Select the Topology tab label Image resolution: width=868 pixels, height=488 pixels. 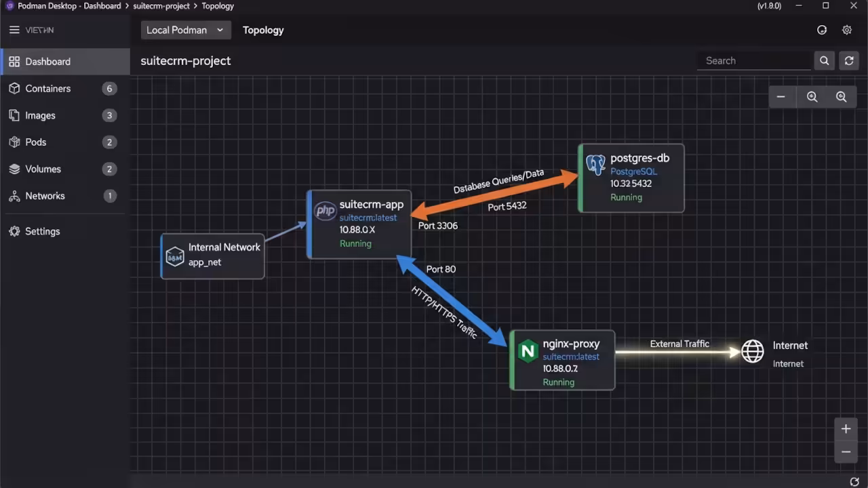point(263,30)
